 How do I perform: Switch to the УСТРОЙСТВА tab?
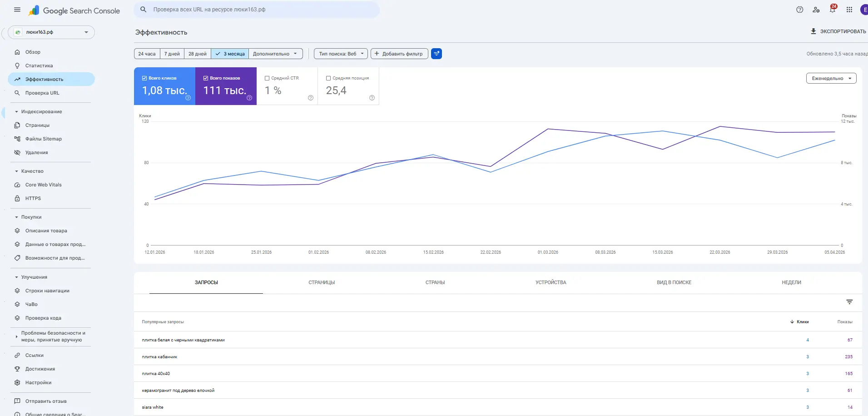551,282
